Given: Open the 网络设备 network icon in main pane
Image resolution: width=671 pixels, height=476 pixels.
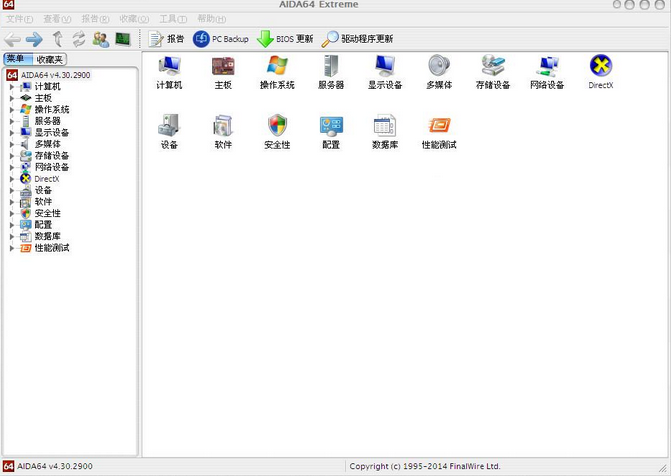Looking at the screenshot, I should [546, 72].
